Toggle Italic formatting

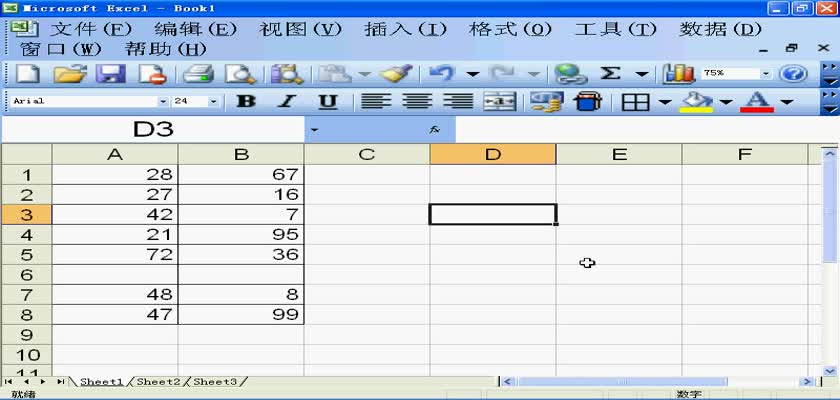tap(286, 101)
